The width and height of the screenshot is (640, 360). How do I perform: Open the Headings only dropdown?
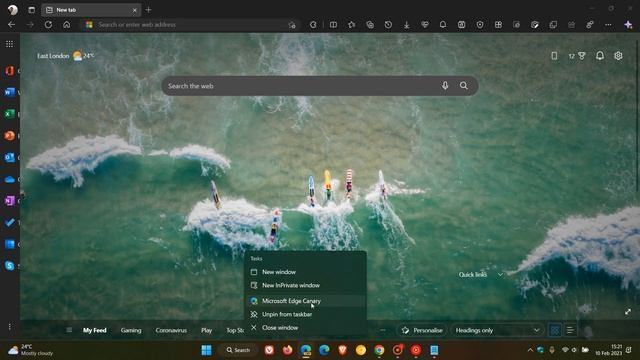point(498,330)
